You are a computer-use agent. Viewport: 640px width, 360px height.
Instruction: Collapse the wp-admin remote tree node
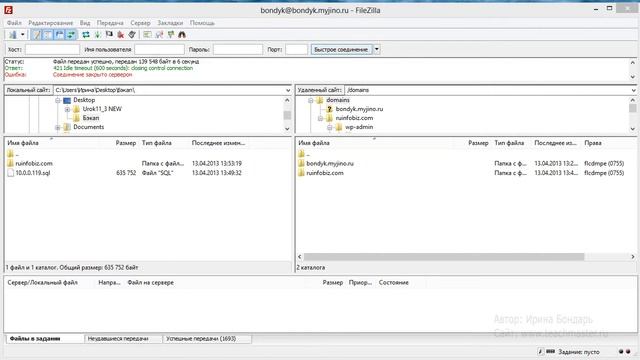click(x=330, y=127)
